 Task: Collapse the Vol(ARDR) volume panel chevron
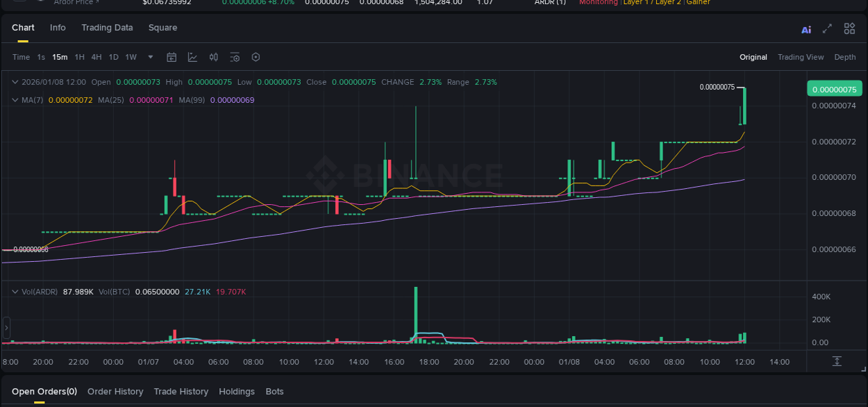(x=15, y=292)
